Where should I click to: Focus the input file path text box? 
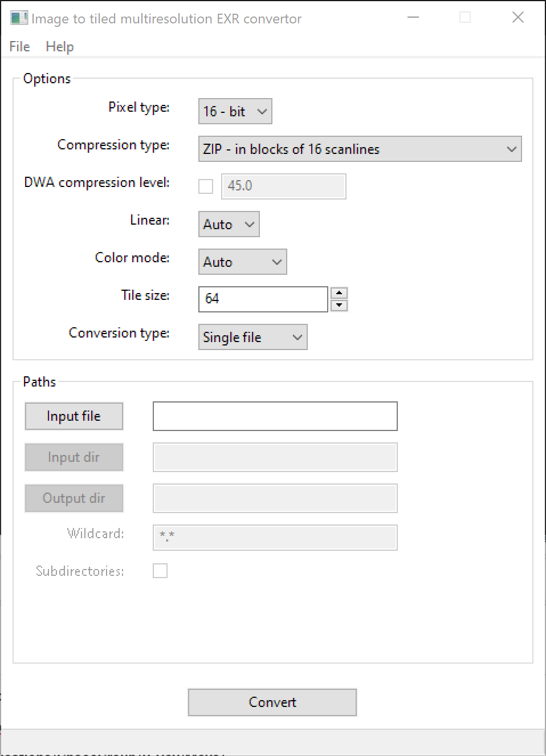pos(275,416)
